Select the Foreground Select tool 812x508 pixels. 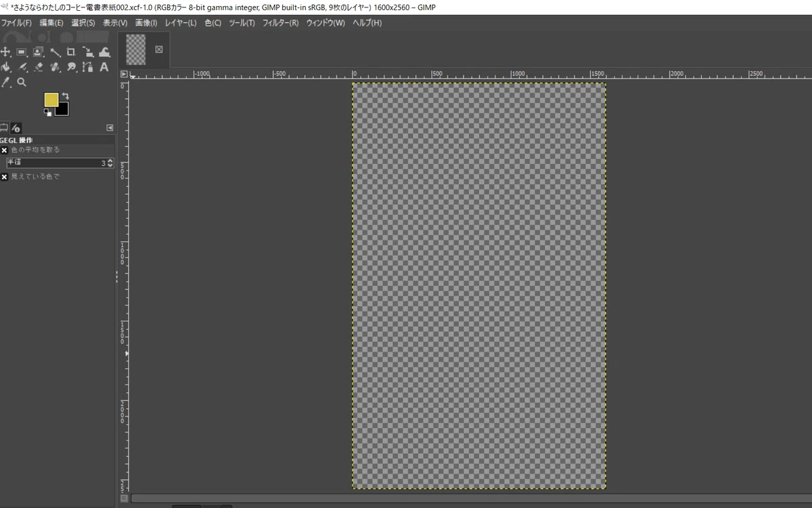point(38,51)
